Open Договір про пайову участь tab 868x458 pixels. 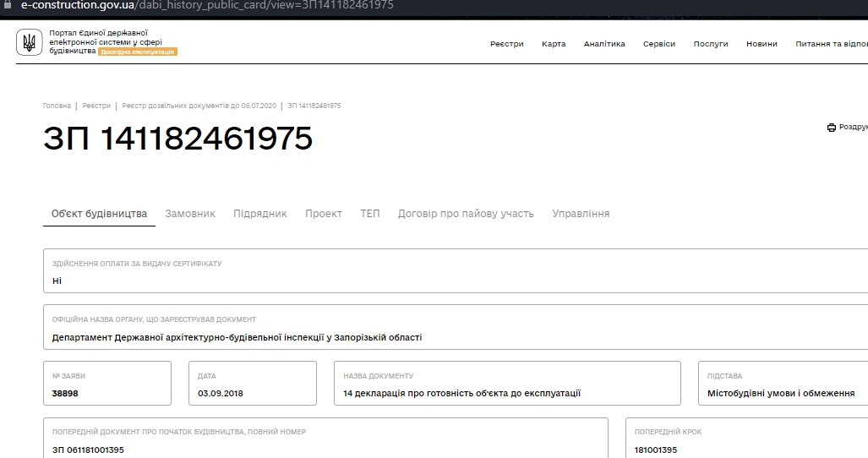[x=466, y=214]
